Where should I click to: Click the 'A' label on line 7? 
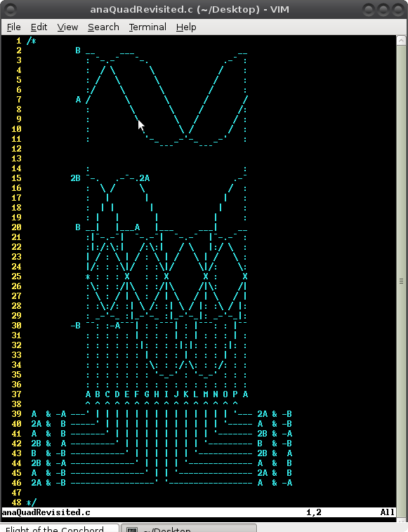(x=78, y=100)
